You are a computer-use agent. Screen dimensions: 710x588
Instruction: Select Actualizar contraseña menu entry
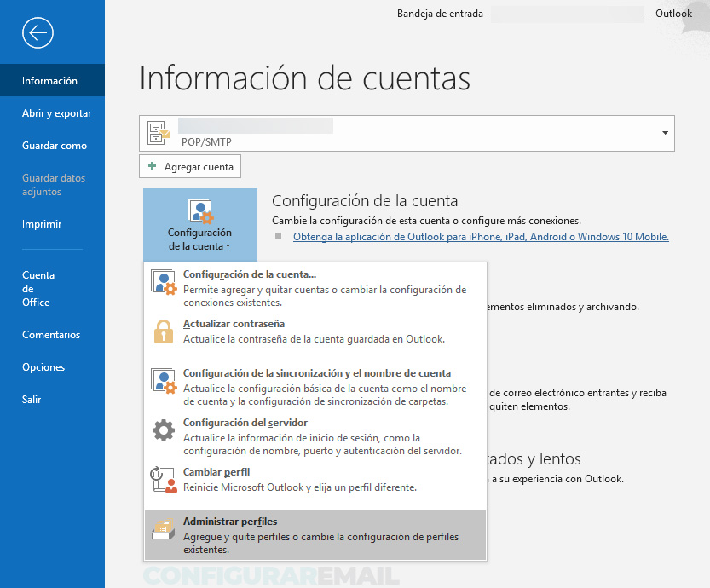click(x=315, y=337)
